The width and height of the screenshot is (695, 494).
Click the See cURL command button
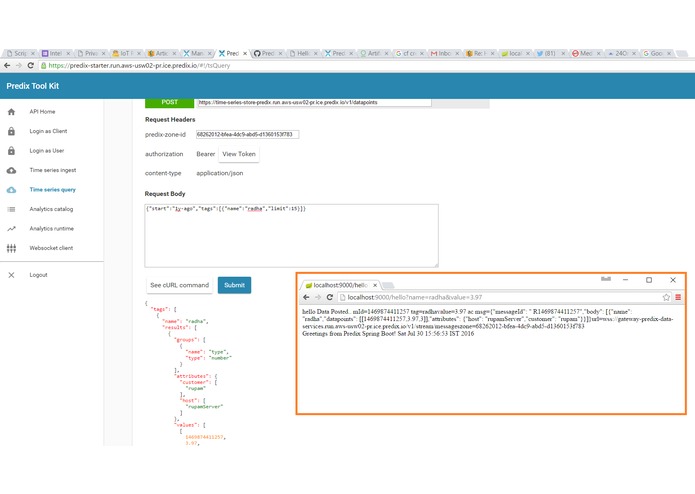click(180, 285)
